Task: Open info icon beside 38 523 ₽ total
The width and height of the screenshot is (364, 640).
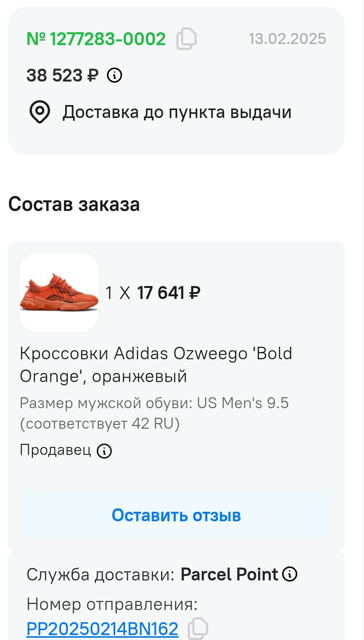Action: click(x=115, y=75)
